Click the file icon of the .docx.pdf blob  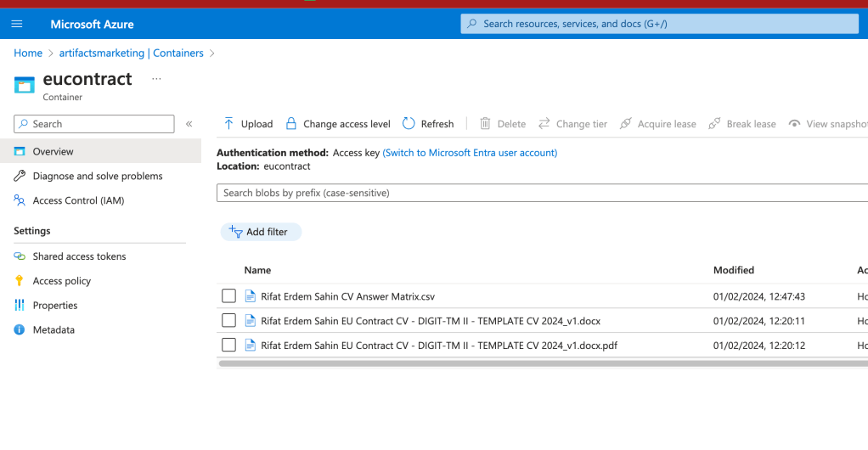tap(251, 345)
